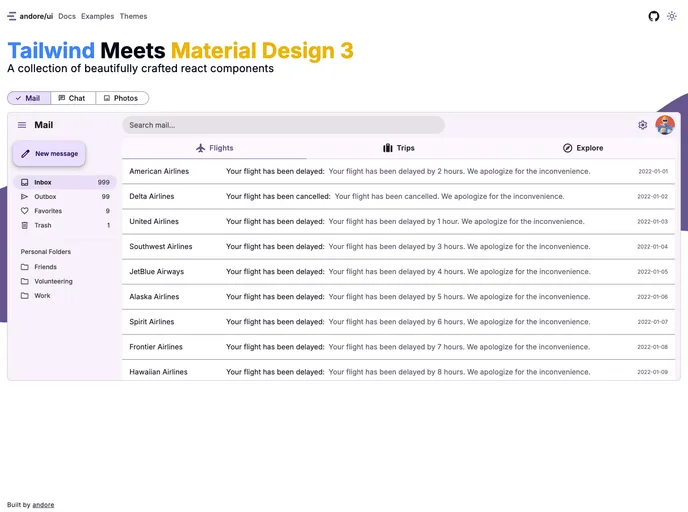This screenshot has width=688, height=512.
Task: Open the Alaska Airlines email
Action: coord(398,297)
